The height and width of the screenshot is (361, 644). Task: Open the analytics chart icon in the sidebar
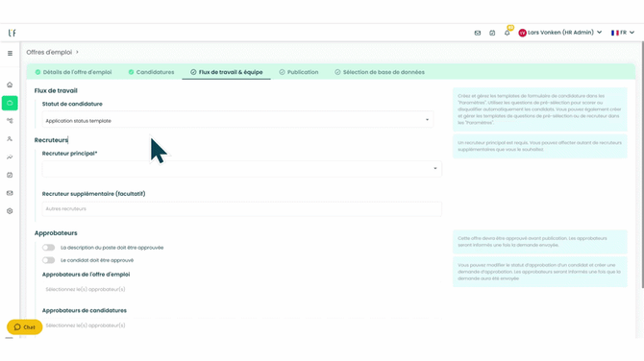click(10, 157)
